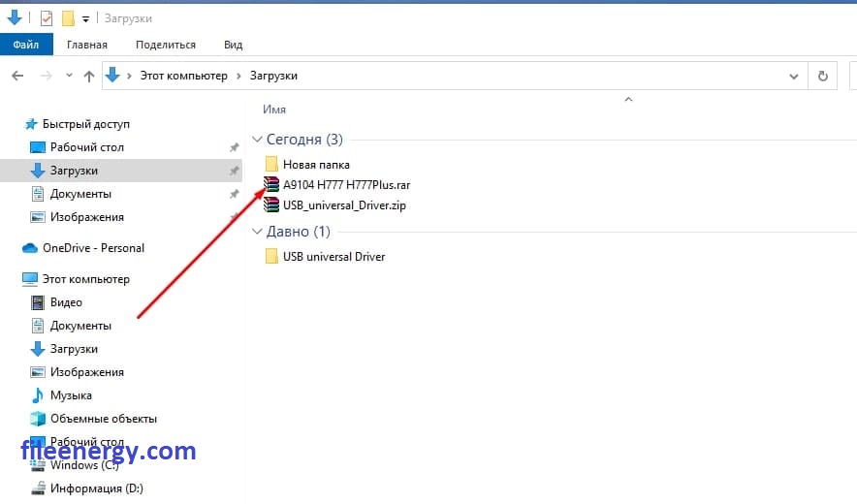Open Документы under Этот компьютер
The image size is (857, 504).
[80, 326]
